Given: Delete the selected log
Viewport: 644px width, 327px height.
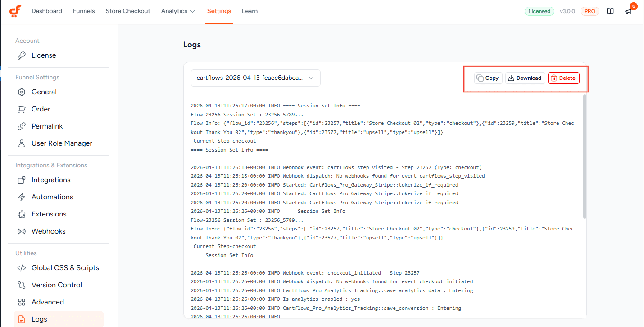Looking at the screenshot, I should (x=563, y=78).
